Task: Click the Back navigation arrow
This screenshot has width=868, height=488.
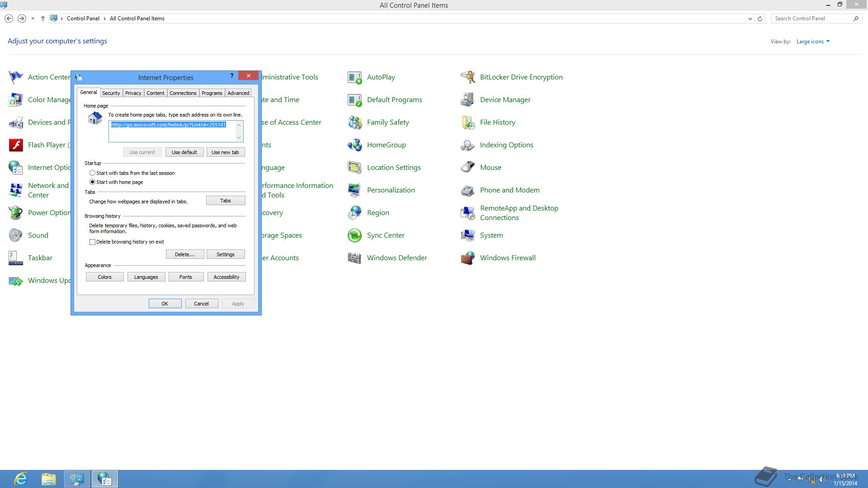Action: click(9, 19)
